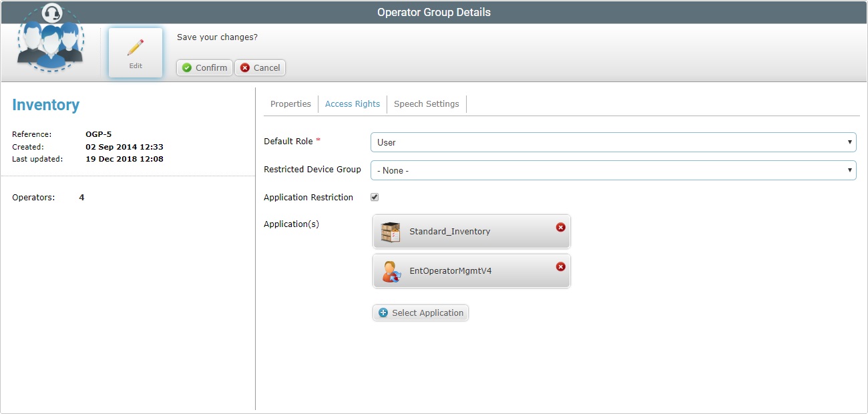Remove Standard_Inventory via its red X icon
The height and width of the screenshot is (414, 868).
point(560,227)
